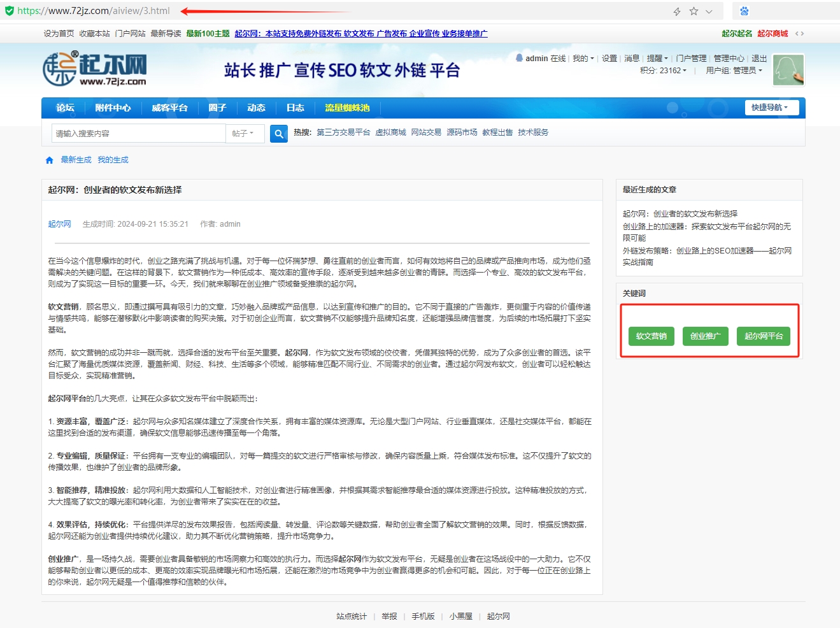Click the 起尔网平台 keyword button
840x628 pixels.
pyautogui.click(x=764, y=336)
